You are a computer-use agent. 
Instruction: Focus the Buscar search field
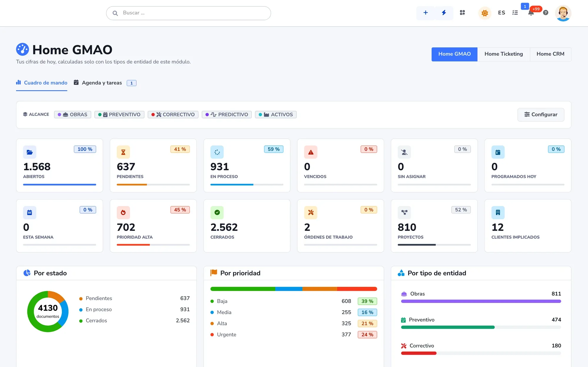pos(188,13)
